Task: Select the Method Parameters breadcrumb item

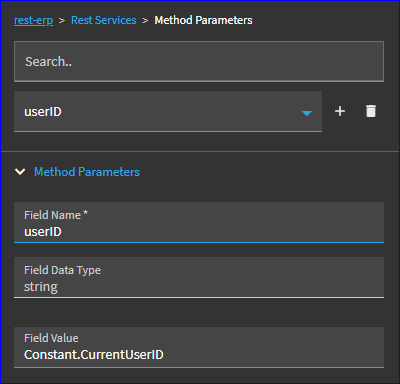Action: tap(203, 20)
